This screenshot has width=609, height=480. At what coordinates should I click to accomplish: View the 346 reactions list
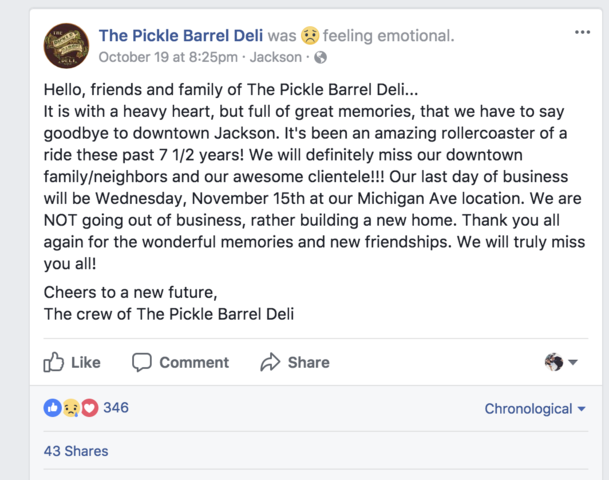pos(116,408)
